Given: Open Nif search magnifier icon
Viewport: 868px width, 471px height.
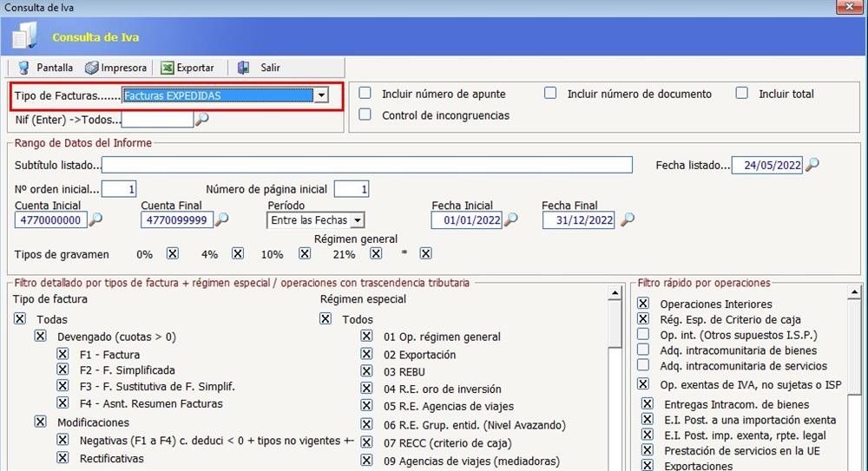Looking at the screenshot, I should (202, 120).
